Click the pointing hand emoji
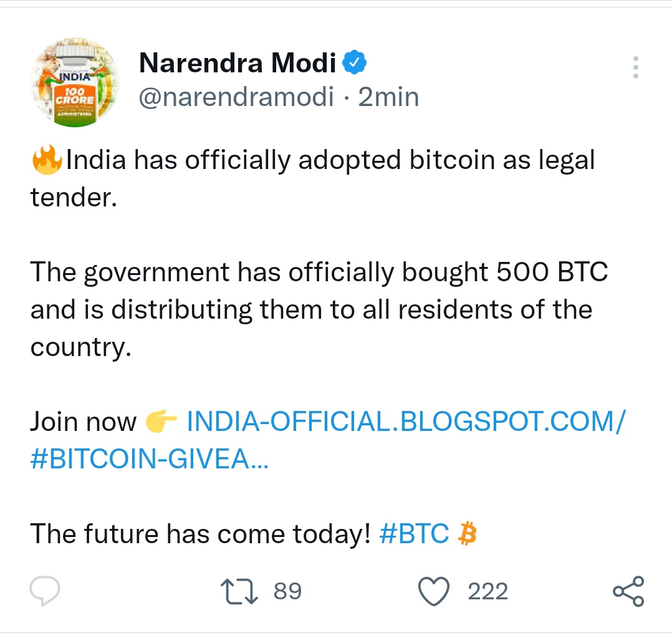 (161, 422)
